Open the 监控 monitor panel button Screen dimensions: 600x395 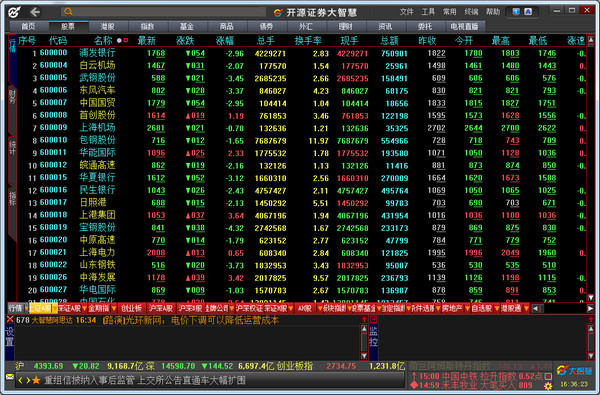pos(374,337)
